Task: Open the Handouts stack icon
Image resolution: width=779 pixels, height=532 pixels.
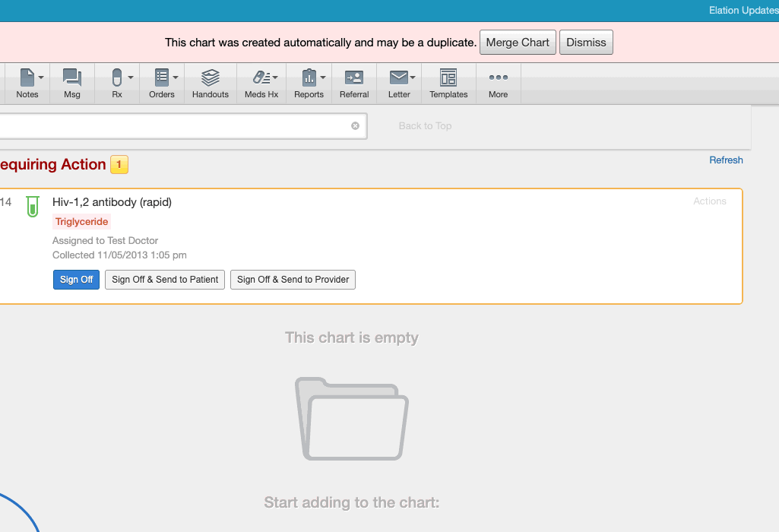Action: point(211,78)
